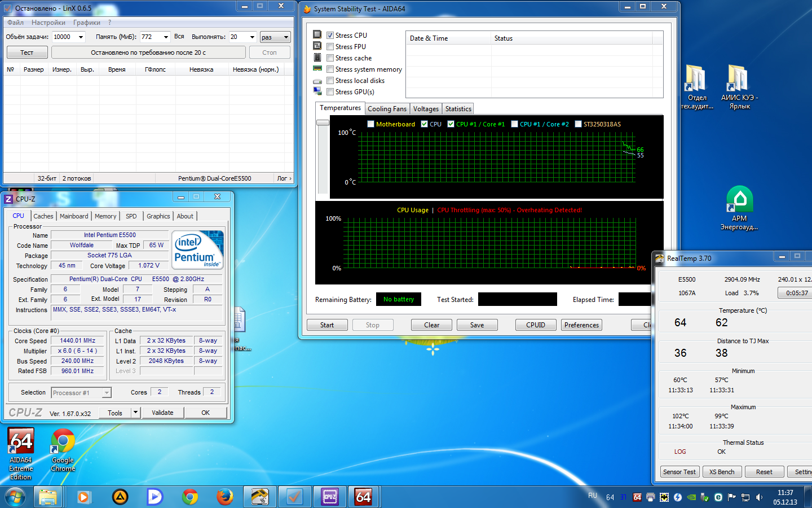Viewport: 812px width, 508px height.
Task: Click the Daemon Tools lightning tray icon
Action: pyautogui.click(x=678, y=497)
